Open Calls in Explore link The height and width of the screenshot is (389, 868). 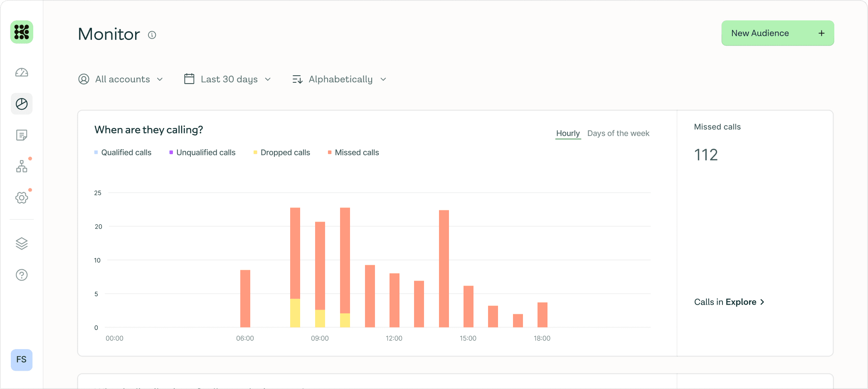pos(729,302)
